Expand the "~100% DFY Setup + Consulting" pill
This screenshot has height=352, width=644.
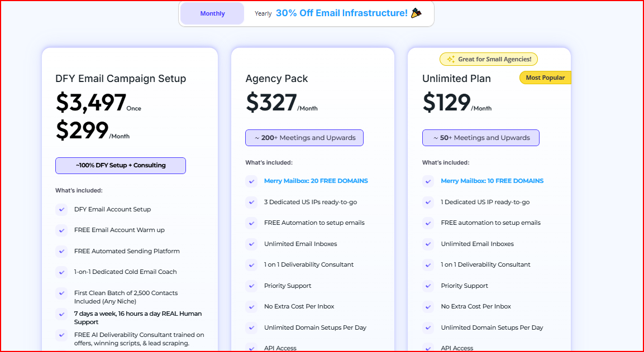(121, 165)
